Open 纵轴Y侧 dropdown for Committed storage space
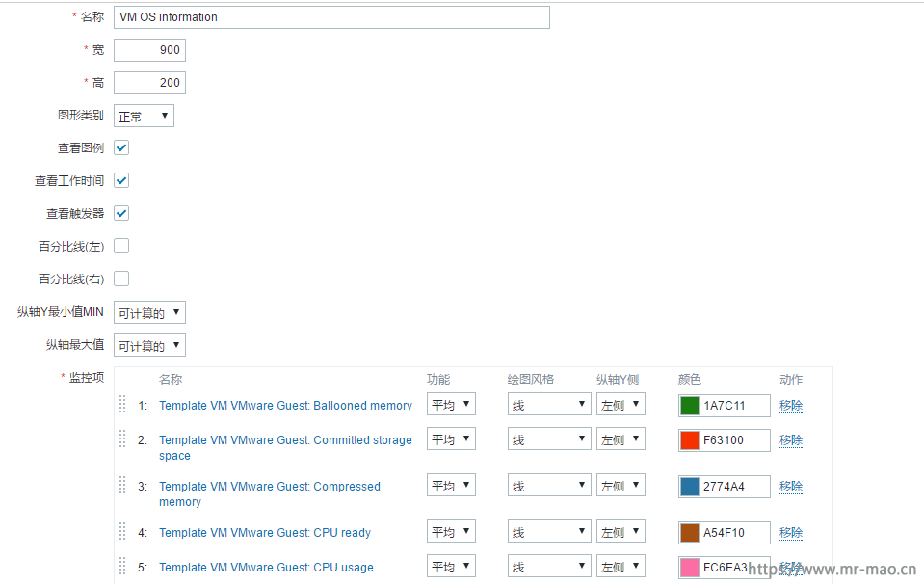This screenshot has width=924, height=584. [620, 439]
